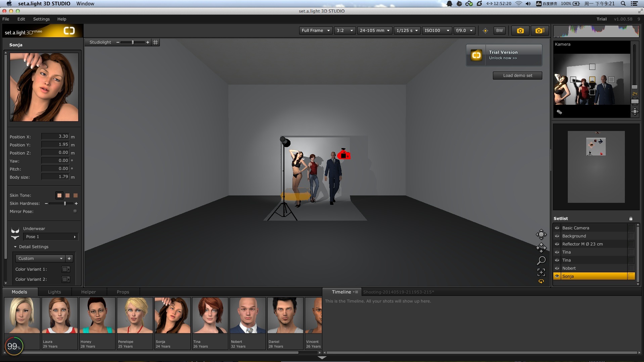
Task: Open the f/9.0 aperture dropdown
Action: (464, 31)
